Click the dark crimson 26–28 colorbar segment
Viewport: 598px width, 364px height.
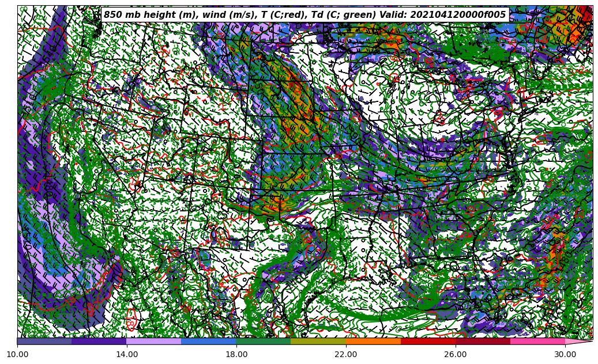pos(483,342)
